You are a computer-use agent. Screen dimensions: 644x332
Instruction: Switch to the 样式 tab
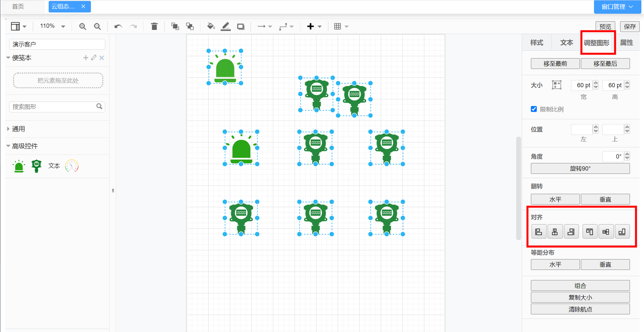pos(536,43)
